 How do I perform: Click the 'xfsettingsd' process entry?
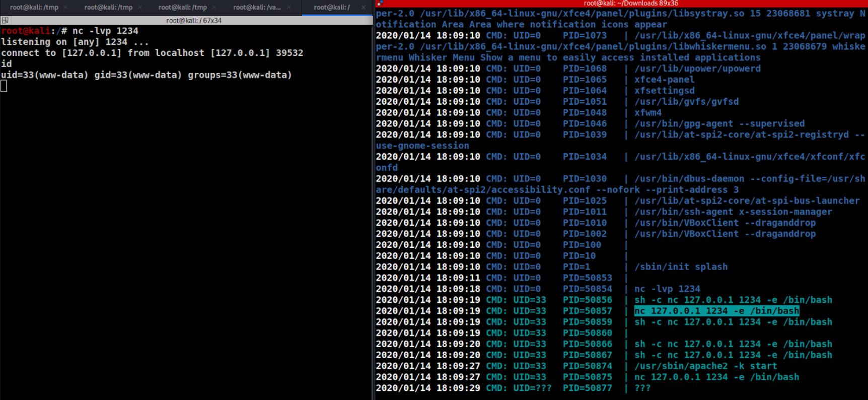(664, 91)
